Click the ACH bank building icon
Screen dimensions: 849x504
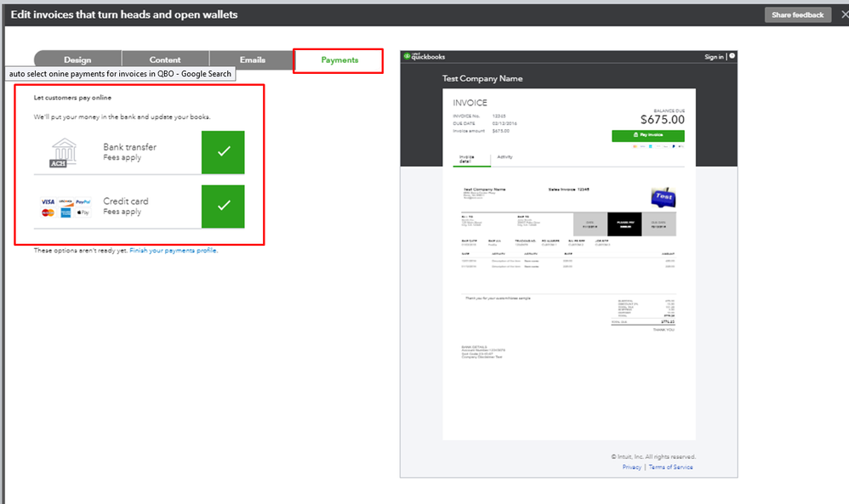pos(64,152)
